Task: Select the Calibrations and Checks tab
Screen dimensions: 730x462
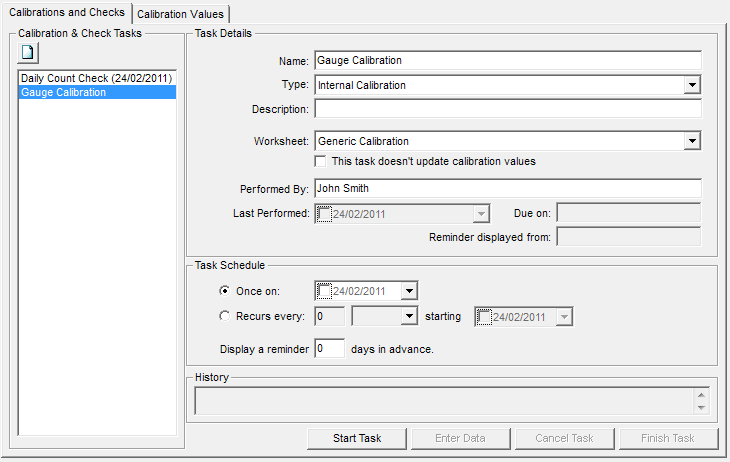Action: [67, 13]
